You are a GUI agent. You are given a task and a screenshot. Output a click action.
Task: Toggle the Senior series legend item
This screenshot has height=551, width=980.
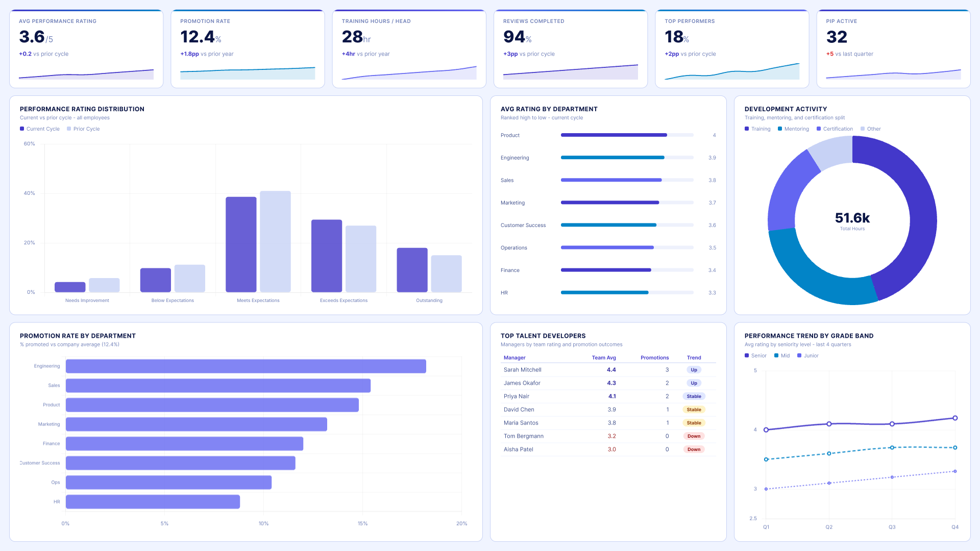[x=755, y=356]
